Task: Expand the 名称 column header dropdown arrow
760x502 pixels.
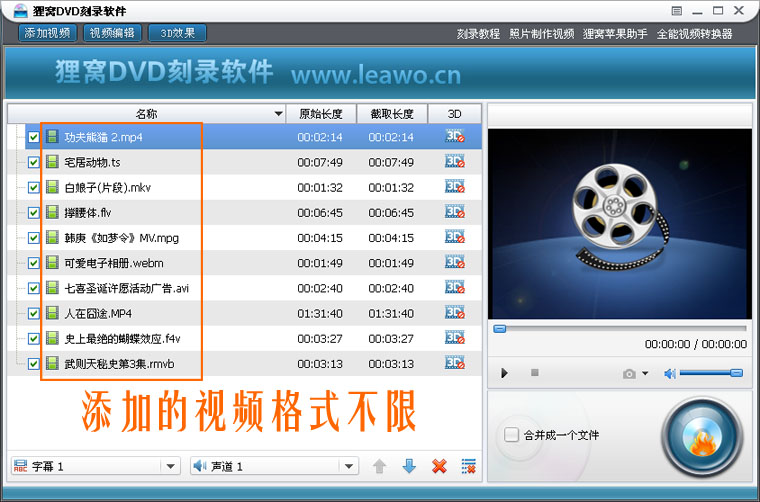Action: (x=278, y=114)
